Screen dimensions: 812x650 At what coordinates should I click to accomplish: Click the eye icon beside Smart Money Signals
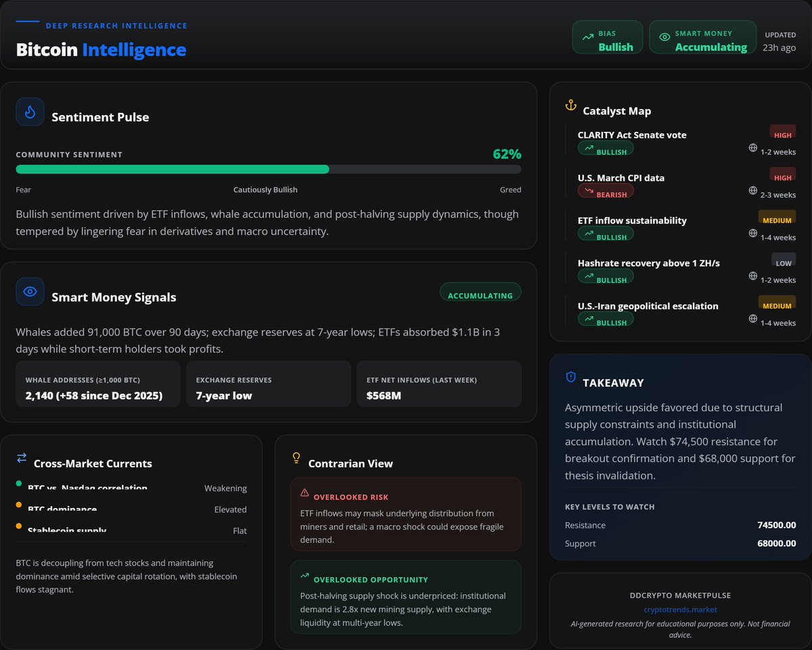[x=30, y=292]
